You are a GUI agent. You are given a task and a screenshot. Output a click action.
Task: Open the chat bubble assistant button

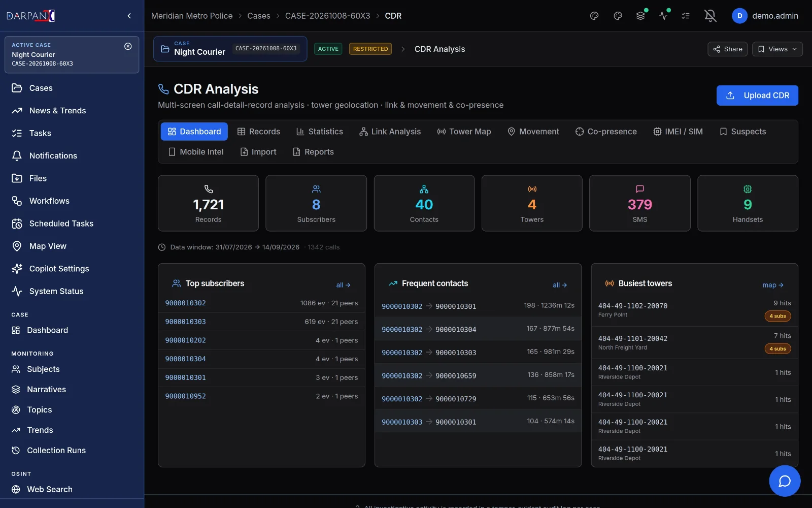pyautogui.click(x=785, y=481)
